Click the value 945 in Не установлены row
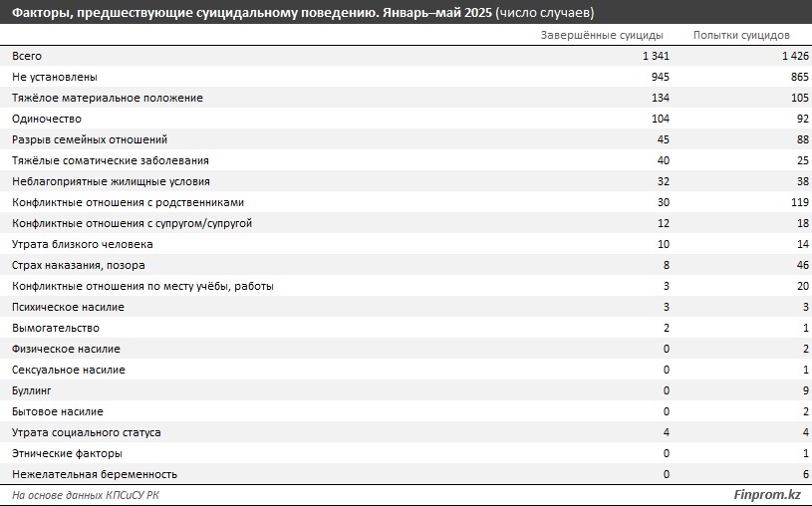The width and height of the screenshot is (812, 506). pyautogui.click(x=661, y=77)
